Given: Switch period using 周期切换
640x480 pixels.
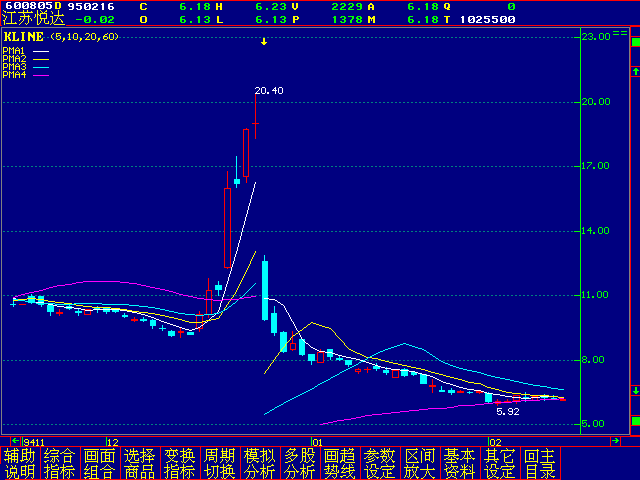Looking at the screenshot, I should [x=220, y=463].
